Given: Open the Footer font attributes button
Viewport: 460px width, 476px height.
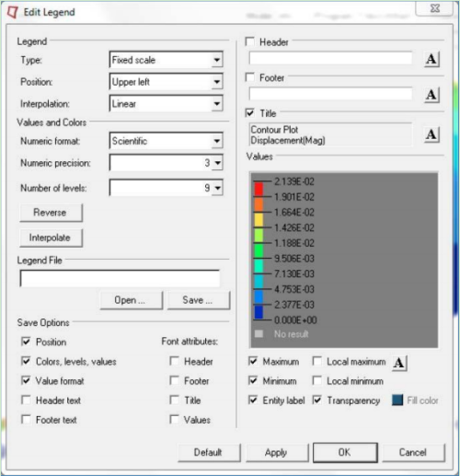Looking at the screenshot, I should [x=431, y=95].
